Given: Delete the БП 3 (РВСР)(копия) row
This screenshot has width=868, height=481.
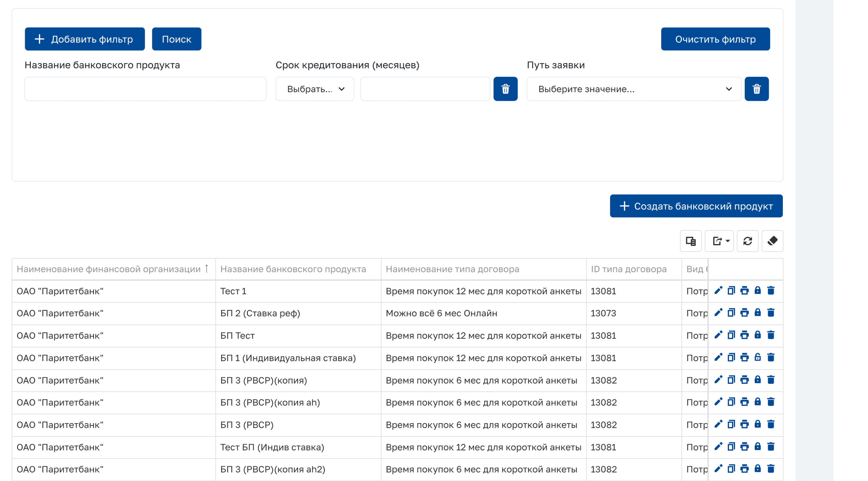Looking at the screenshot, I should (771, 380).
